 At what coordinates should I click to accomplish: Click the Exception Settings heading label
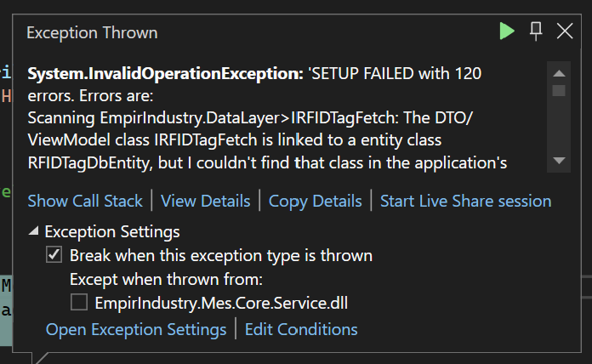[112, 231]
